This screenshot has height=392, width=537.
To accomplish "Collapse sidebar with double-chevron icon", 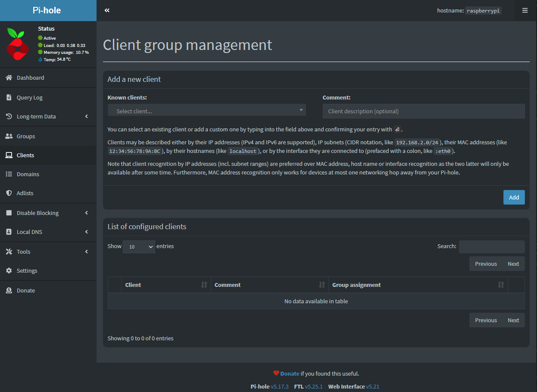I will [x=107, y=10].
